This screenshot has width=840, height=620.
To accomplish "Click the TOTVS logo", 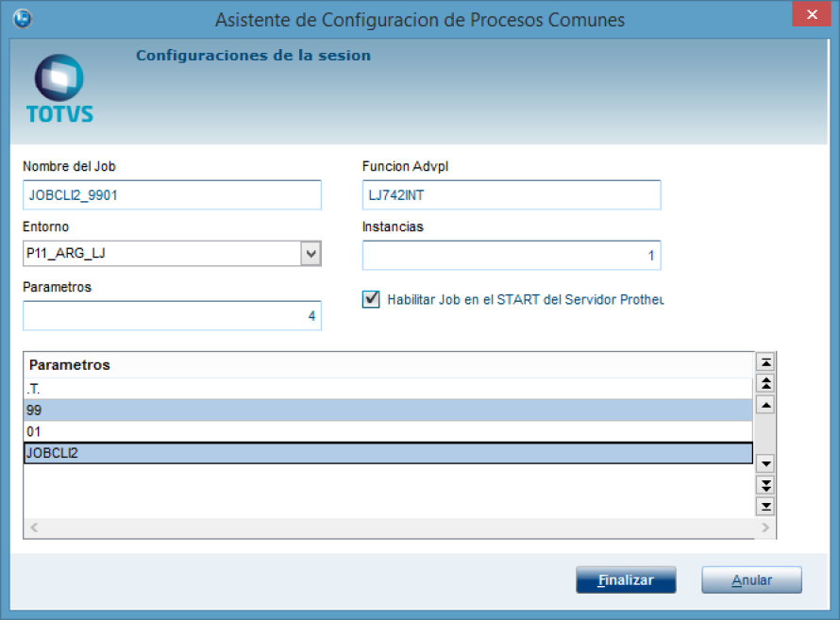I will (x=59, y=89).
